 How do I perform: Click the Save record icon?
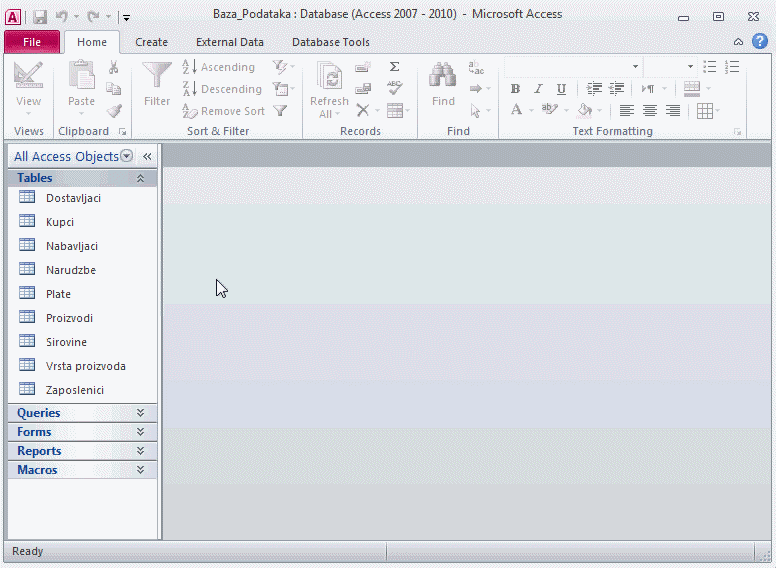pyautogui.click(x=363, y=89)
